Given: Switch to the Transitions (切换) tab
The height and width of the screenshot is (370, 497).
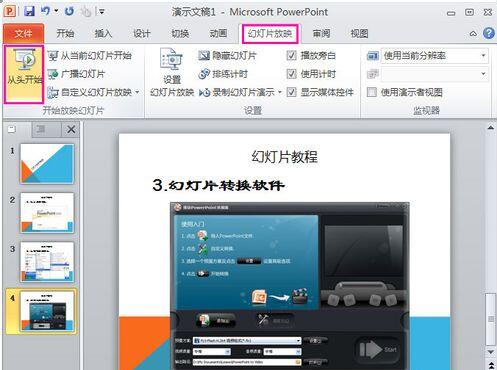Looking at the screenshot, I should click(x=180, y=33).
